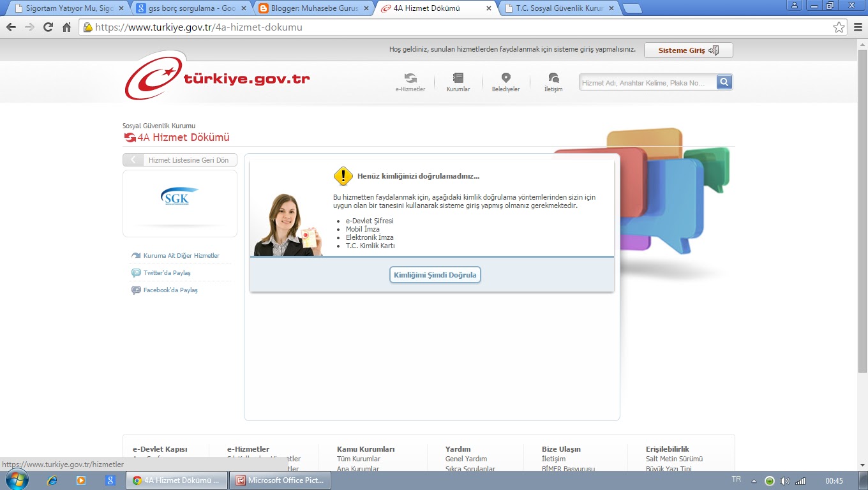Open the Tüm Kurumlar footer link

tap(359, 459)
